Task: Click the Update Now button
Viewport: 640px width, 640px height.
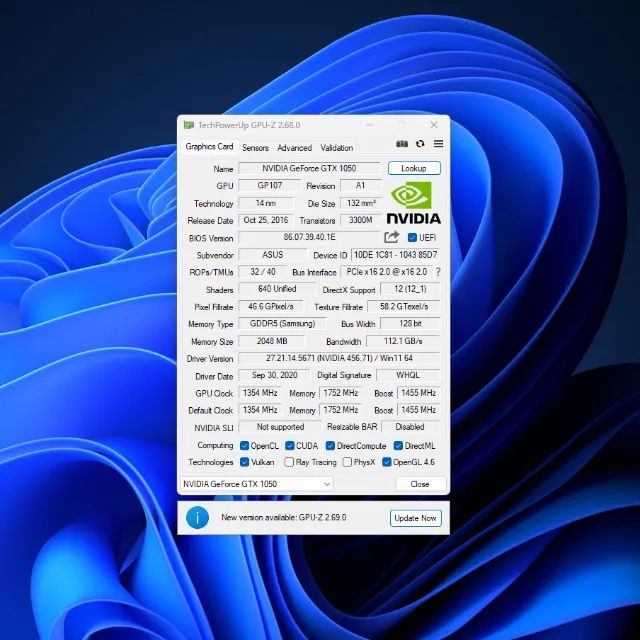Action: (x=416, y=518)
